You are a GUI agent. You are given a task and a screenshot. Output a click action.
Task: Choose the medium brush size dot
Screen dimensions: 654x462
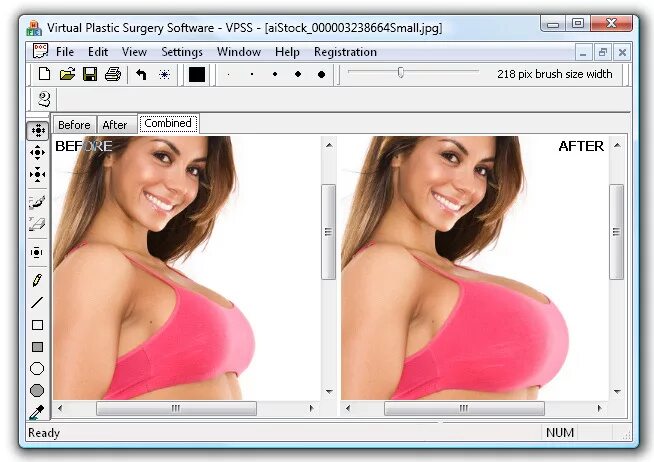(x=274, y=75)
